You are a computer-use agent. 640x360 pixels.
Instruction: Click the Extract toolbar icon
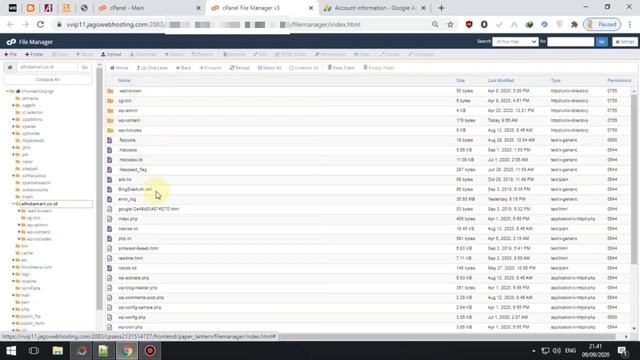point(390,54)
